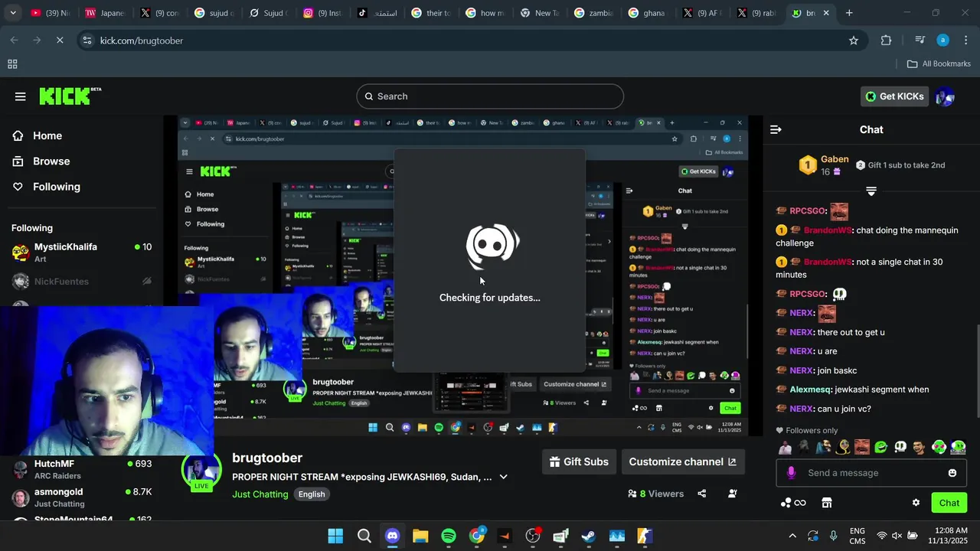
Task: Open the MystiicKhalifa followed channel
Action: 81,253
